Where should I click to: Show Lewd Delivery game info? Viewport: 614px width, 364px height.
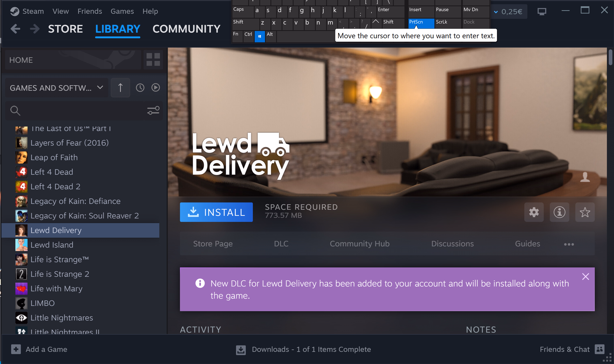[559, 212]
